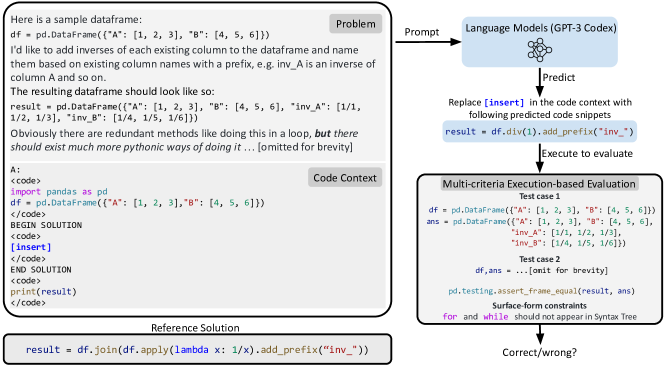Image resolution: width=664 pixels, height=366 pixels.
Task: Select the Test case 1 heading
Action: point(540,196)
